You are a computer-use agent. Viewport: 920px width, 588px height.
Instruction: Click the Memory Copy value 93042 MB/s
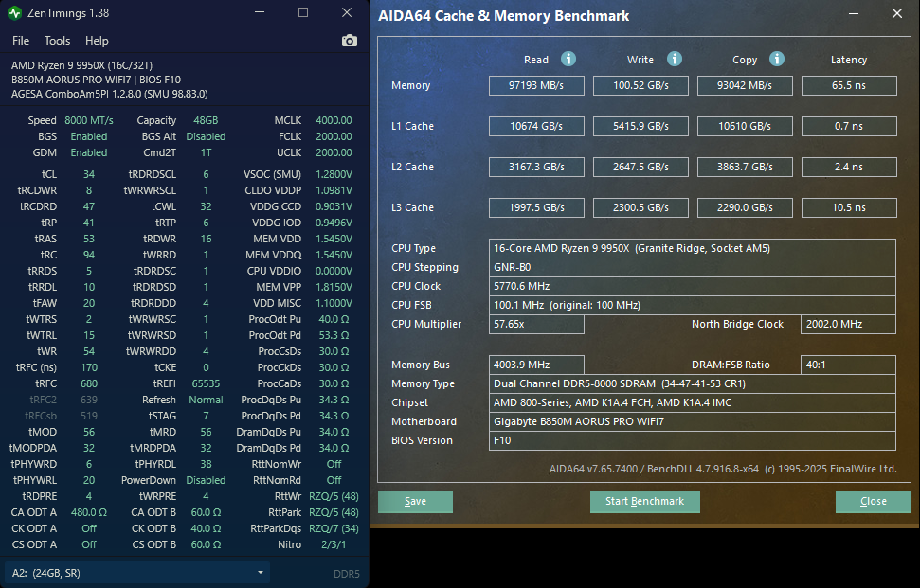click(745, 85)
